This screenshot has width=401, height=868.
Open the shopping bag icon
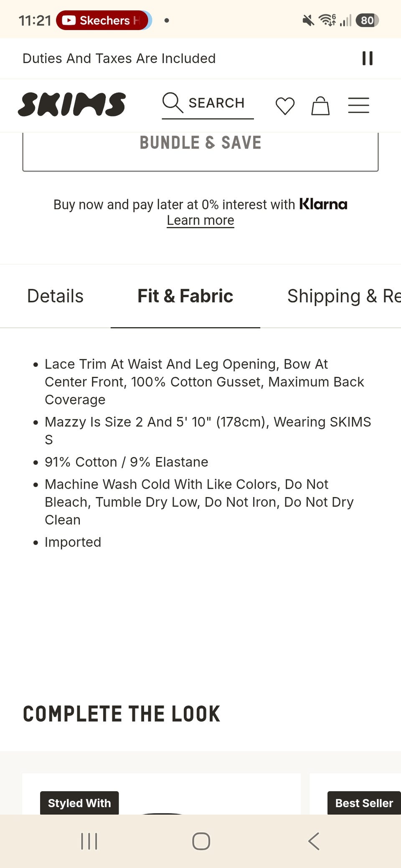coord(320,106)
